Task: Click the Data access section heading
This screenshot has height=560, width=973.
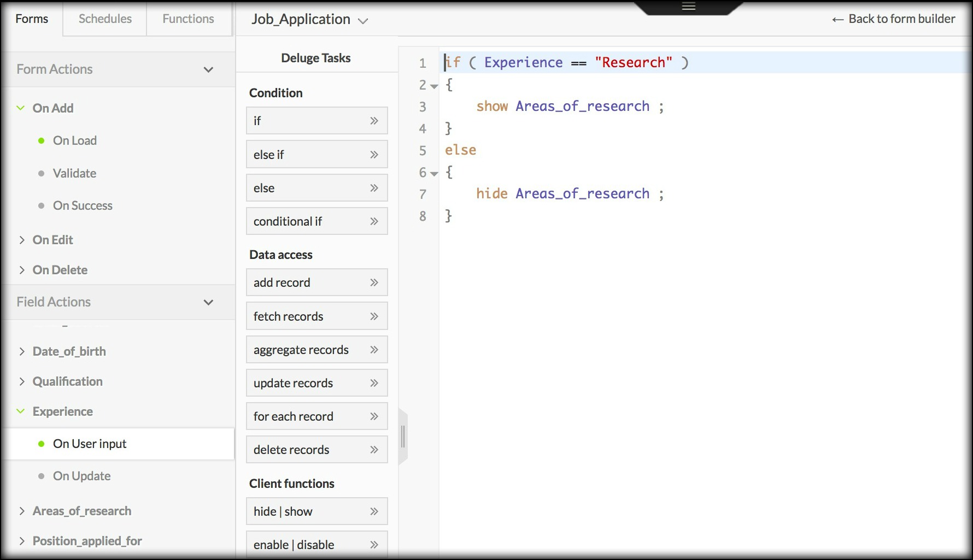Action: pos(281,255)
